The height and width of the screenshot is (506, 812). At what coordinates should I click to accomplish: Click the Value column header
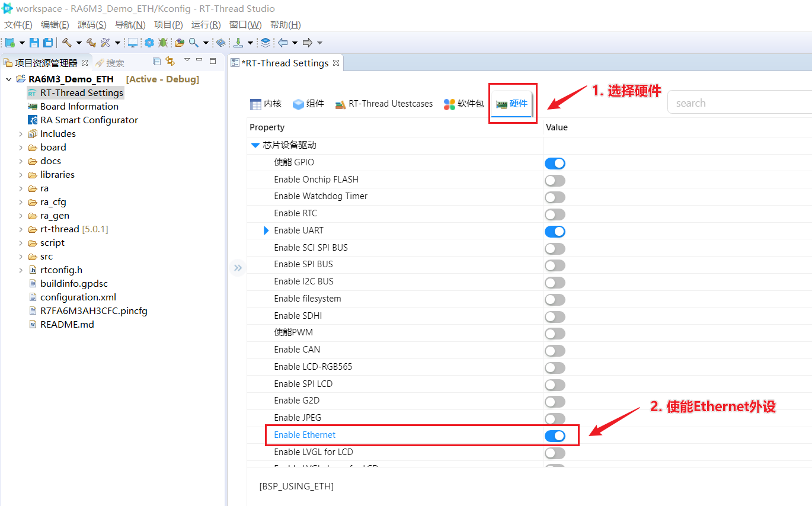[557, 127]
